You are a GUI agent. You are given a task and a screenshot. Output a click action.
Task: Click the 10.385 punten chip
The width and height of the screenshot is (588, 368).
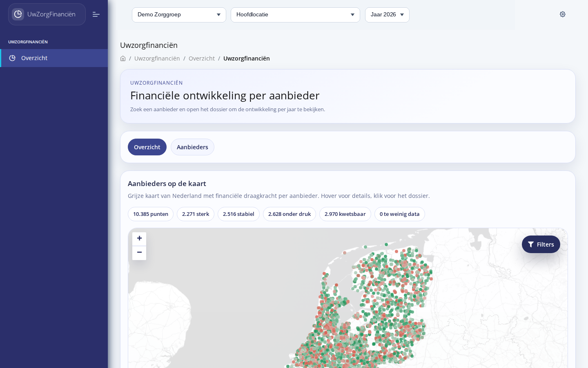tap(151, 214)
